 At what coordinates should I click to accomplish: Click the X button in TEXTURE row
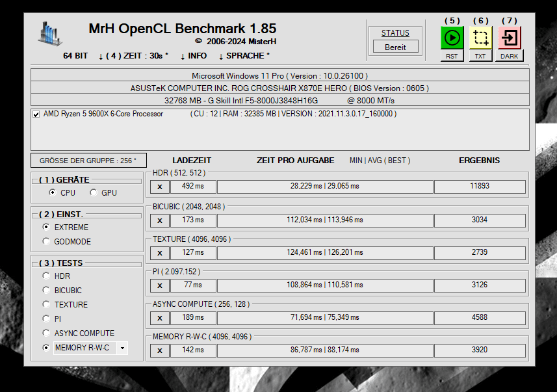[160, 253]
